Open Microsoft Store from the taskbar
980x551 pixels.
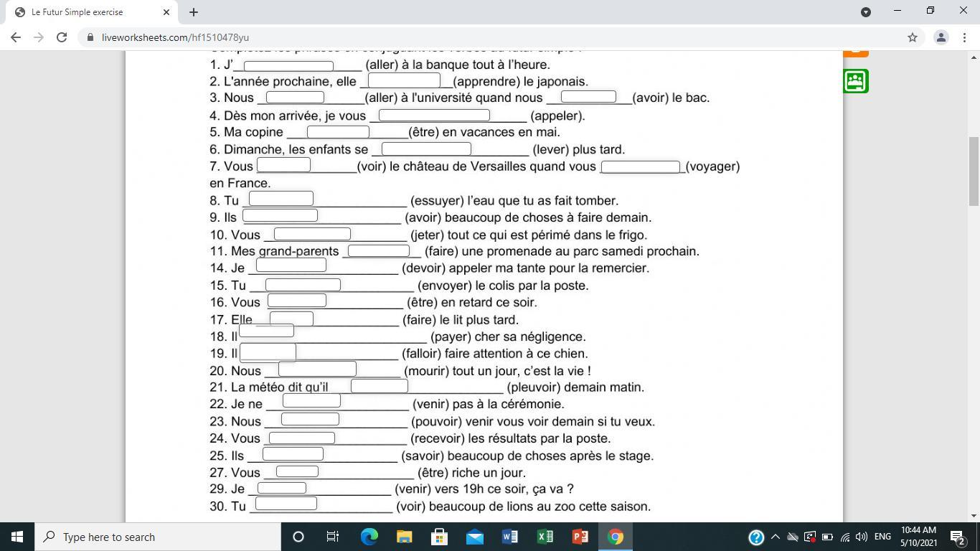[439, 537]
